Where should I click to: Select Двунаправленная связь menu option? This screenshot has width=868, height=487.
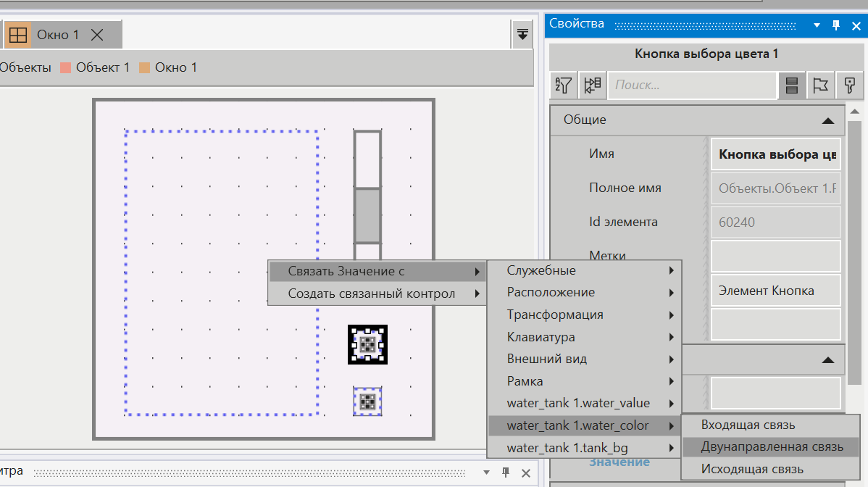[772, 447]
